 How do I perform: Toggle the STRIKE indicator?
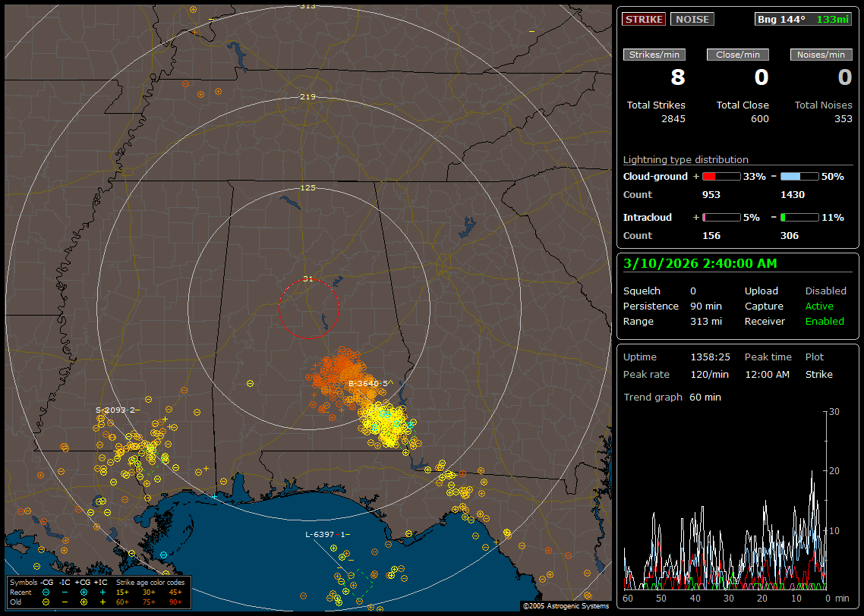[644, 19]
